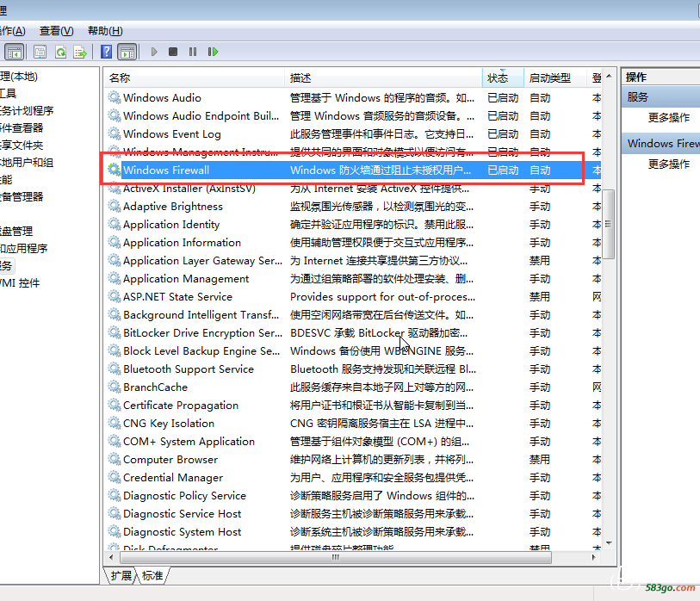This screenshot has width=700, height=601.
Task: Pause the service using the pause icon
Action: tap(193, 52)
